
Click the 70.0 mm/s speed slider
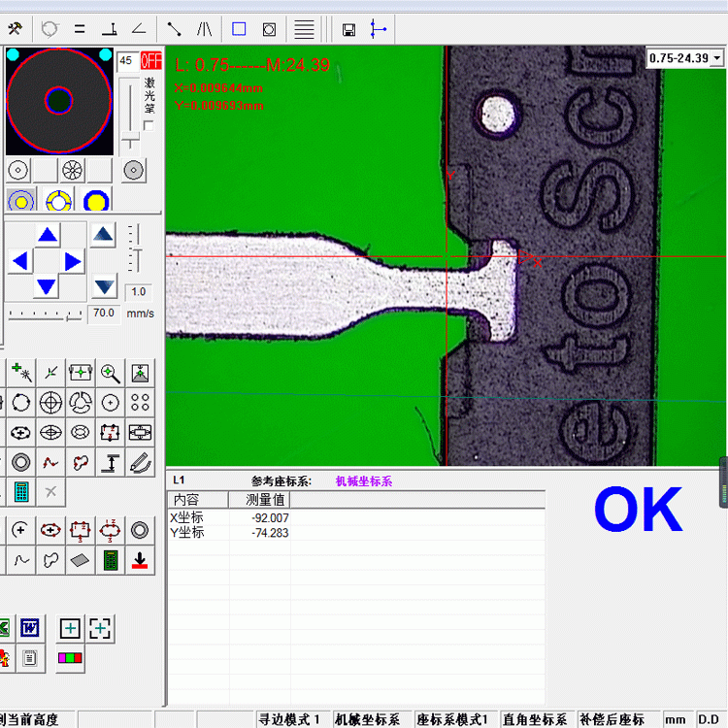tap(46, 314)
